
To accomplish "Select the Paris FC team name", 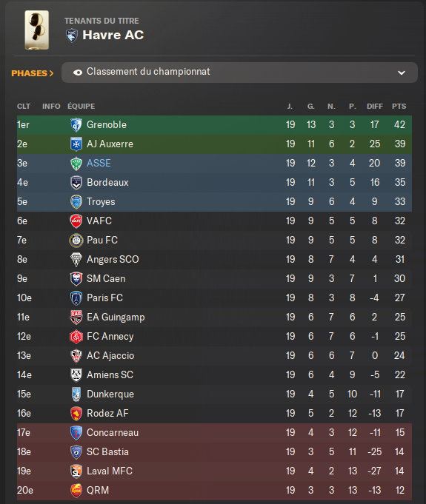I will point(105,298).
